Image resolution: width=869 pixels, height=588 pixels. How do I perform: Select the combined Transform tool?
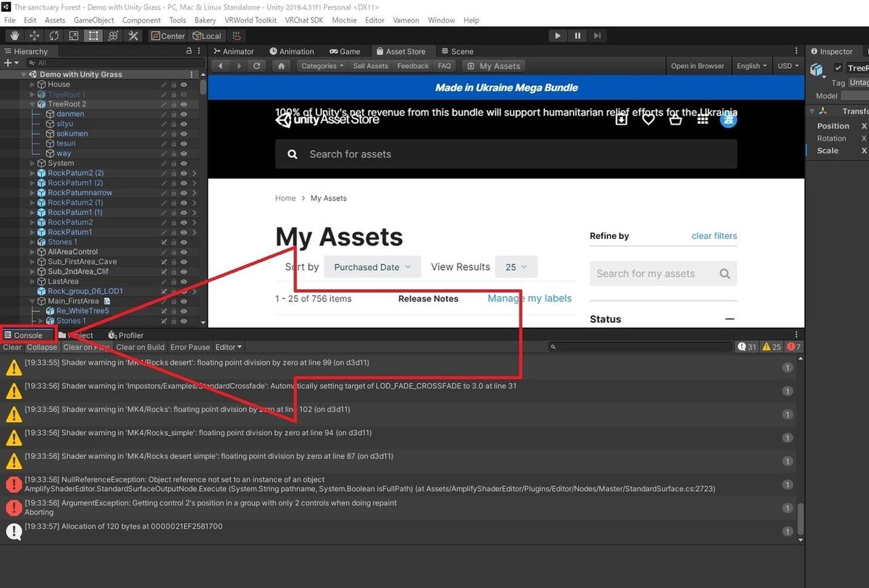113,35
